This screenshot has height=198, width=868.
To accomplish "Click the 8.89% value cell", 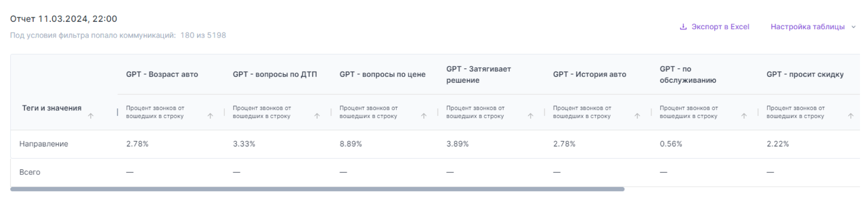I will point(351,144).
